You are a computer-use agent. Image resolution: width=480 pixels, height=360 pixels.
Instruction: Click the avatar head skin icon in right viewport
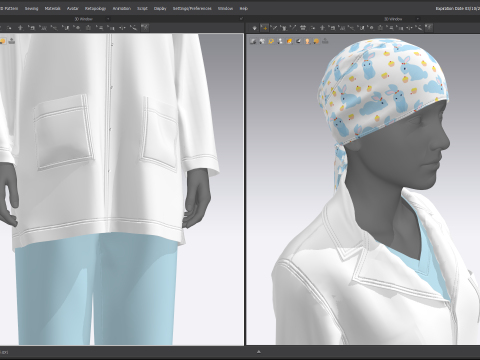[307, 41]
